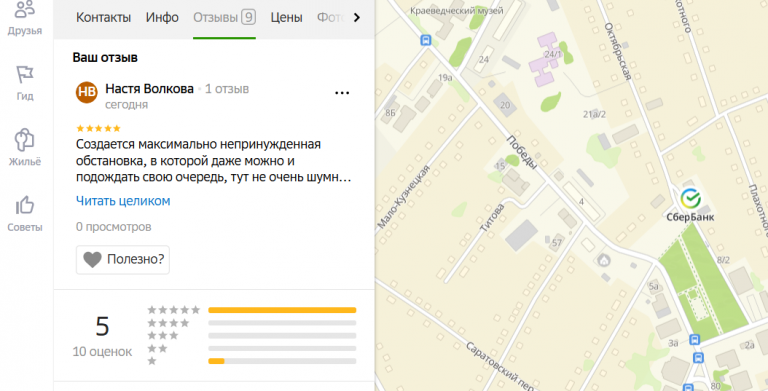Click building number 8/2 on map

pos(723,260)
